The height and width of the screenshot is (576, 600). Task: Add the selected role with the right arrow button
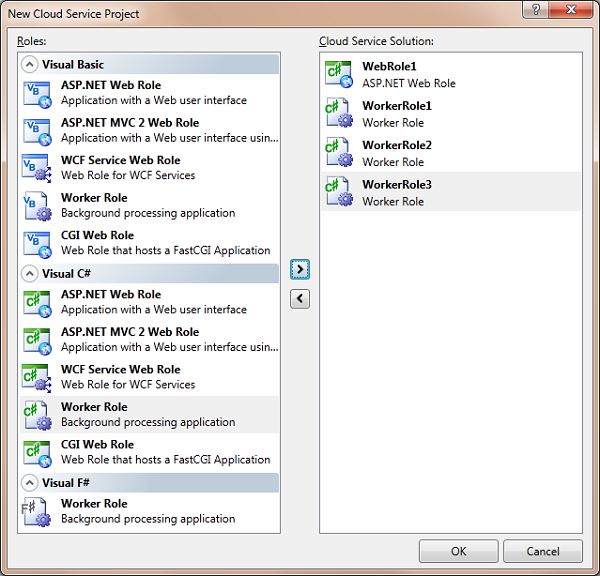pyautogui.click(x=300, y=269)
